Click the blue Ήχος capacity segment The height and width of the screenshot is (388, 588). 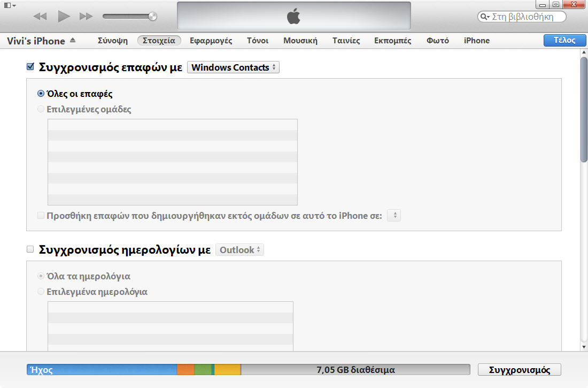102,370
